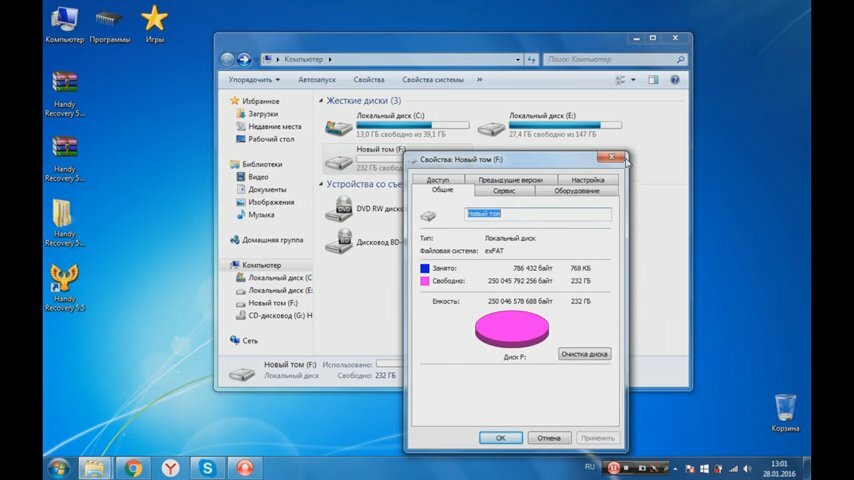Select the BD-ROM drive icon

339,242
